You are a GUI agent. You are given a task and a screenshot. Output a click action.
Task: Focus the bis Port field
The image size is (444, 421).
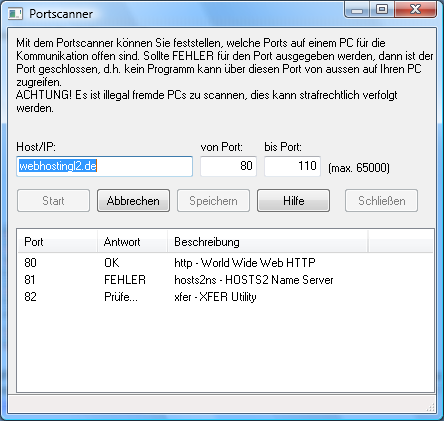[x=292, y=166]
